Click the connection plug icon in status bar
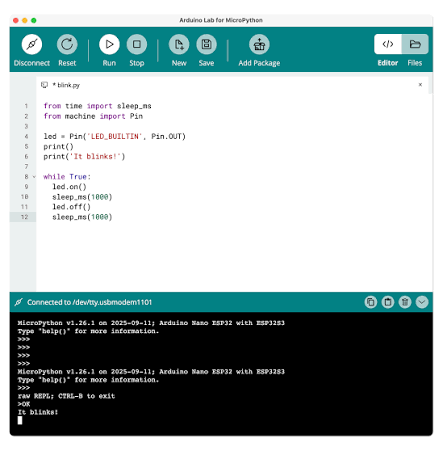 pos(19,302)
